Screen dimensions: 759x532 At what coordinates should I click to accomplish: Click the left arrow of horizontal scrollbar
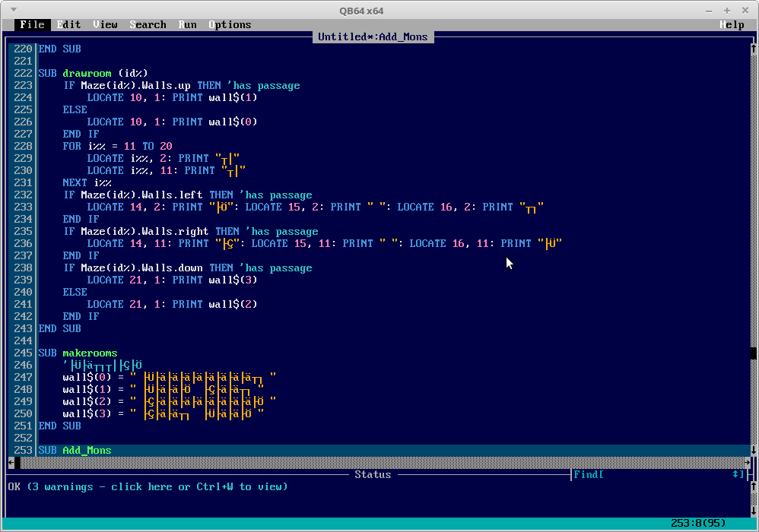click(x=11, y=462)
